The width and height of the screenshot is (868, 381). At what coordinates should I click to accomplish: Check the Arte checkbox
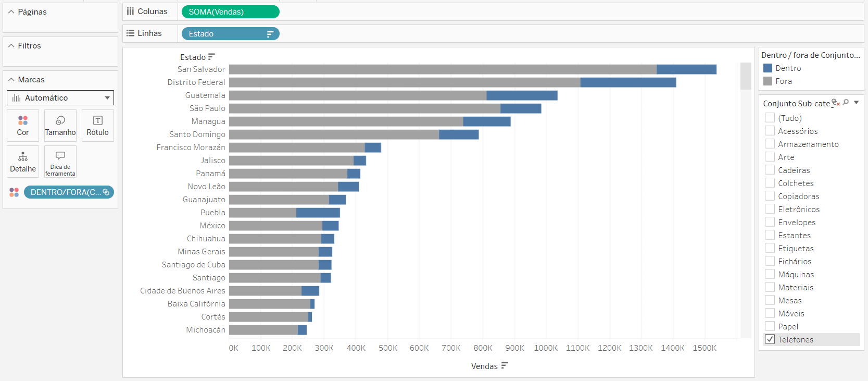(x=770, y=157)
